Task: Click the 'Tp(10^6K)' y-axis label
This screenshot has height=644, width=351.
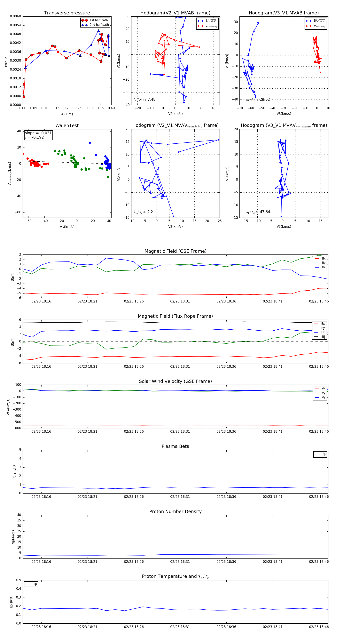Action: tap(12, 602)
